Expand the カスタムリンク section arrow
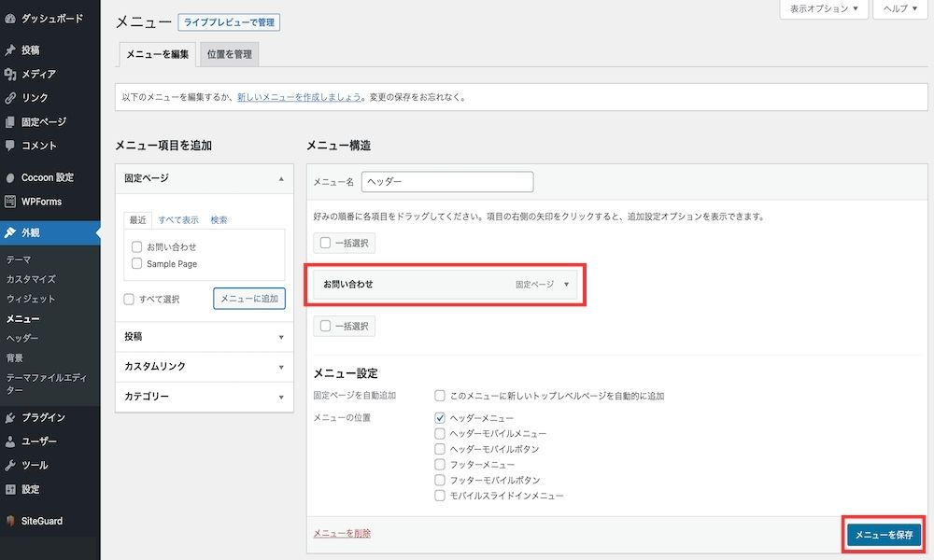This screenshot has width=934, height=560. click(x=281, y=367)
